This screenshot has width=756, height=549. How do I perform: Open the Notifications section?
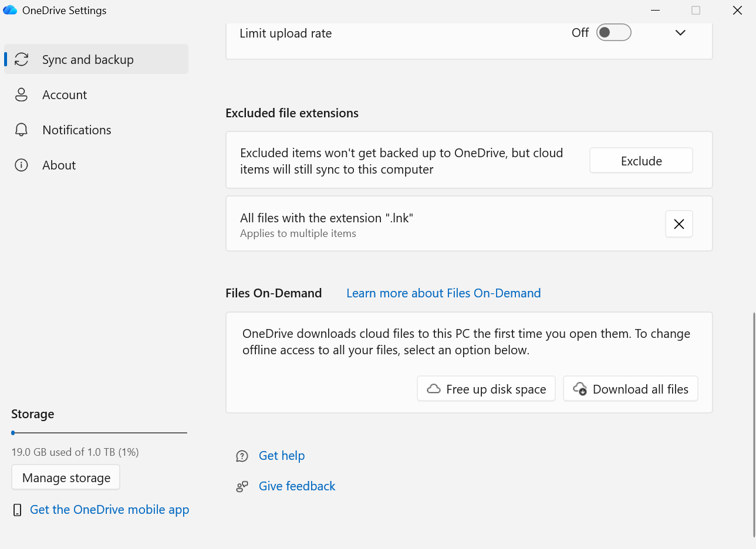tap(96, 130)
